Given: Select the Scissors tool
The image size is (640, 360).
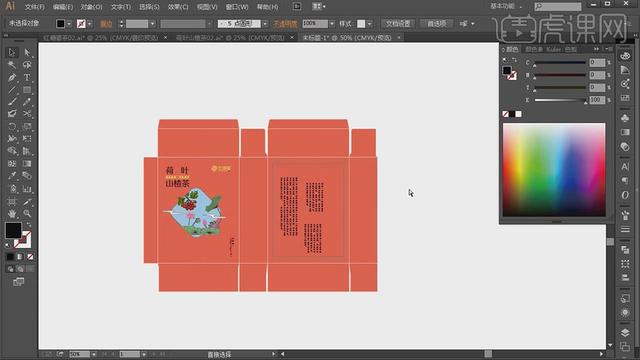Looking at the screenshot, I should coord(27,113).
